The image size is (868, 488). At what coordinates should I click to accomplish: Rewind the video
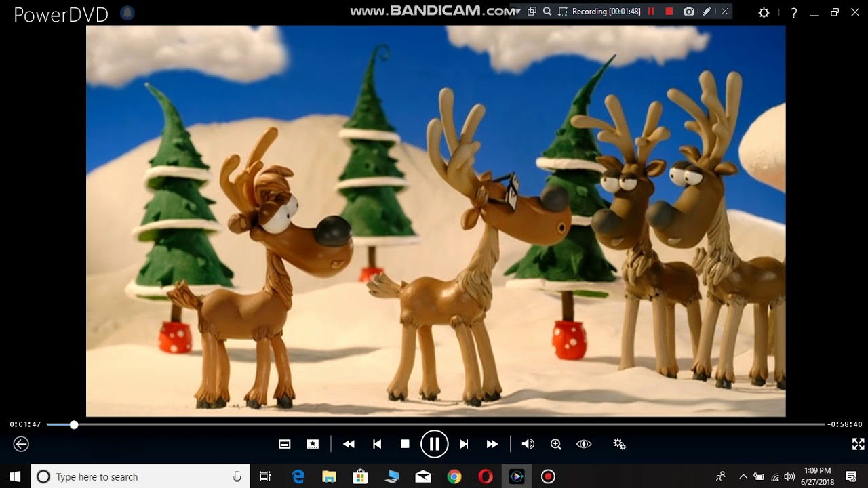point(349,444)
